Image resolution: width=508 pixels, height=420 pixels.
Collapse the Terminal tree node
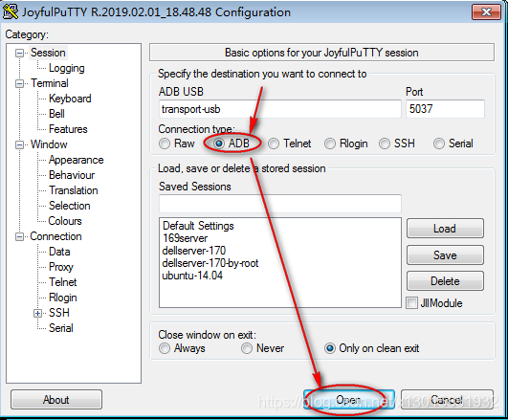(x=20, y=83)
